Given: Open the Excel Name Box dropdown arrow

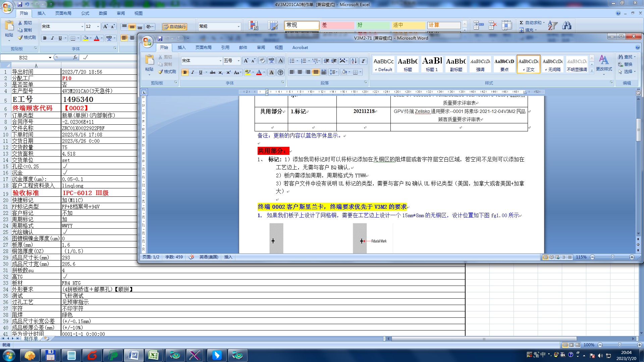Looking at the screenshot, I should pyautogui.click(x=50, y=58).
